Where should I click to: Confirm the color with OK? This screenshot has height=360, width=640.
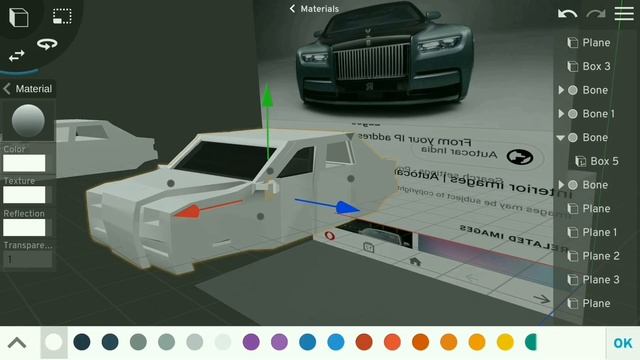pos(622,343)
